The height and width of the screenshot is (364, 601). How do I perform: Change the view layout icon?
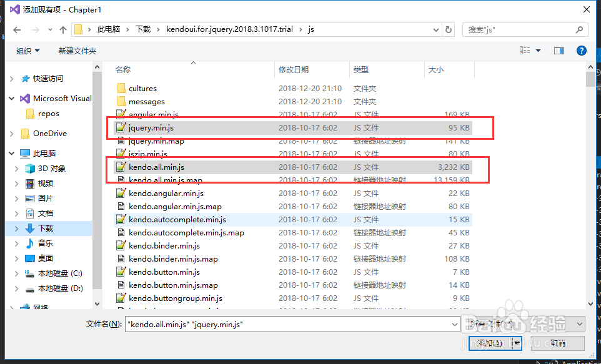[525, 51]
